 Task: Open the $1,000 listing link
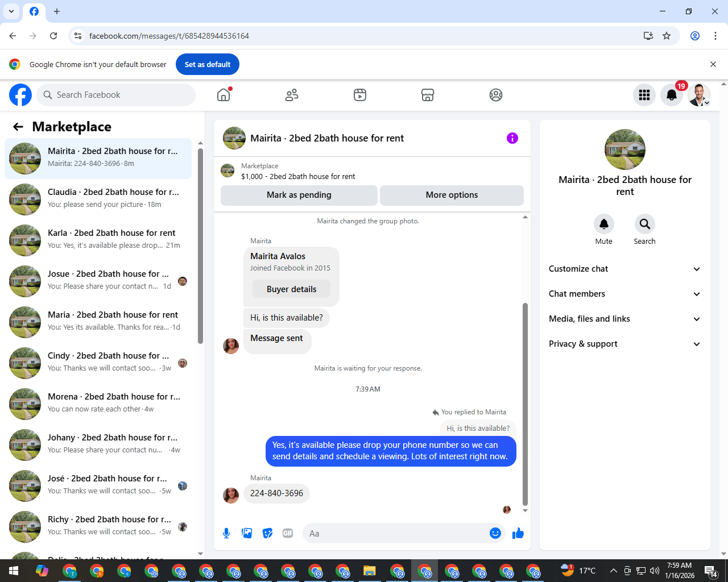(x=298, y=176)
